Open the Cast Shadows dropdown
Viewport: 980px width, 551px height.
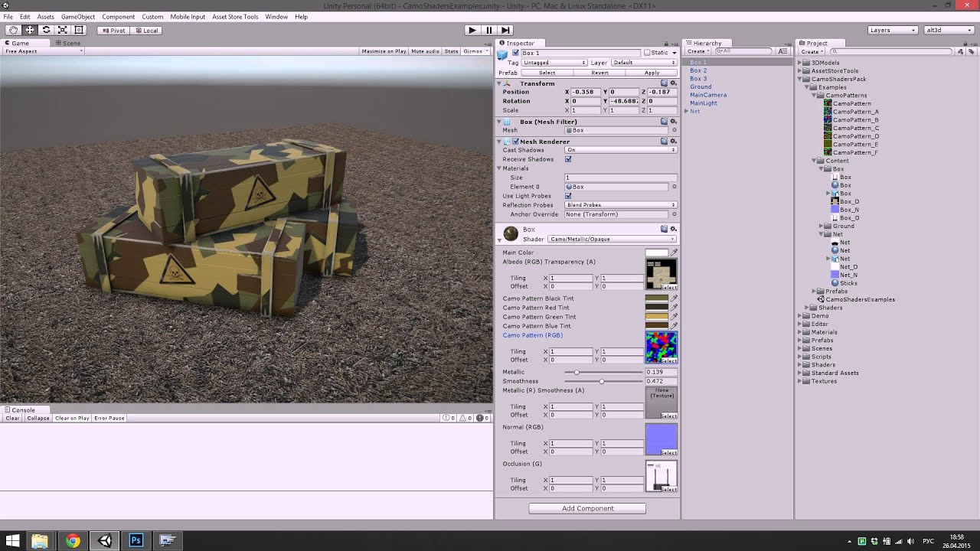click(620, 150)
